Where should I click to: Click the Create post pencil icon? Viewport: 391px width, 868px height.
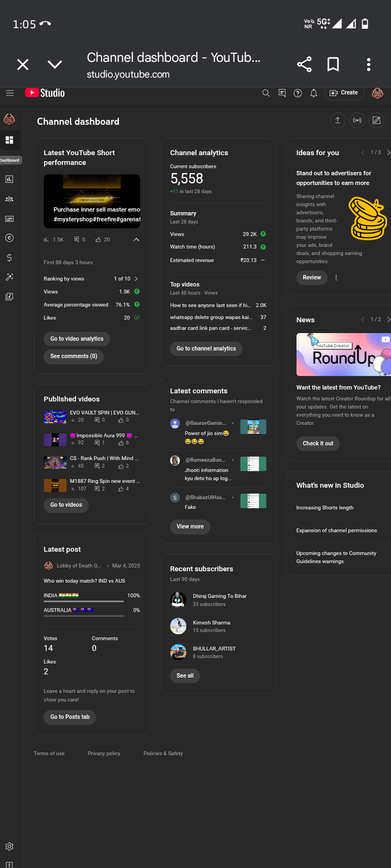376,120
